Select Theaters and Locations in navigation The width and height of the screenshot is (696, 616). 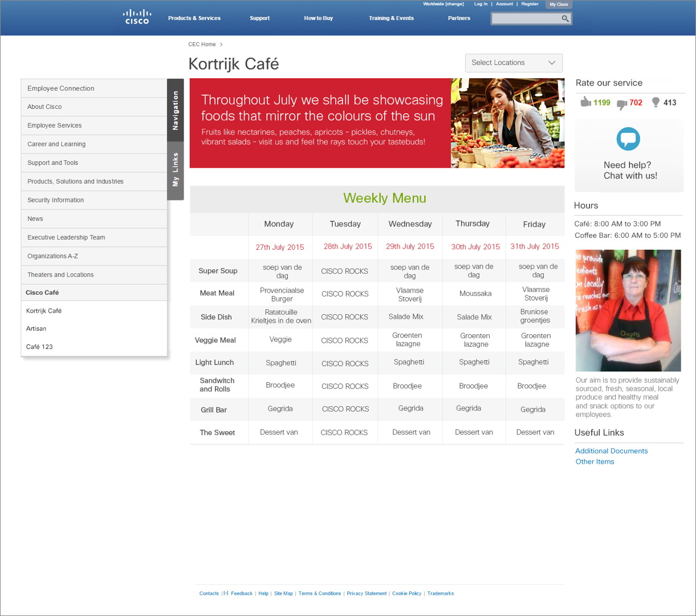(94, 274)
